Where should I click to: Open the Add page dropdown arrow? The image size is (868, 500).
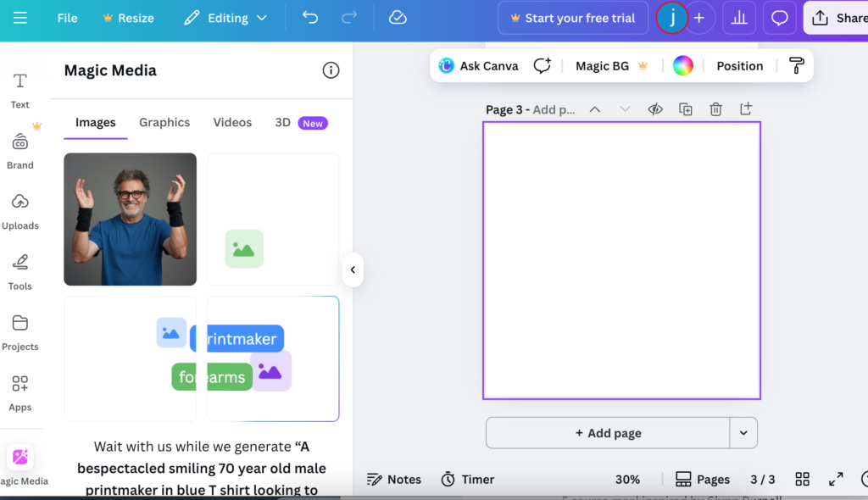click(743, 433)
